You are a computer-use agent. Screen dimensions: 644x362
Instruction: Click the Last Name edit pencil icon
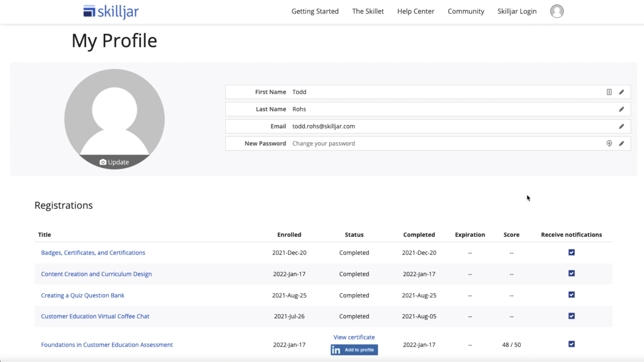click(621, 109)
